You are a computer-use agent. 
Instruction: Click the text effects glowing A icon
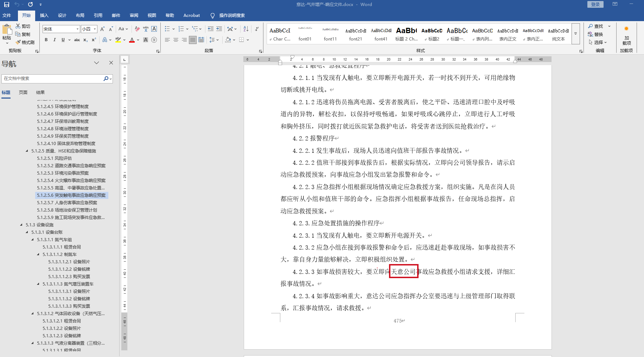click(x=105, y=40)
